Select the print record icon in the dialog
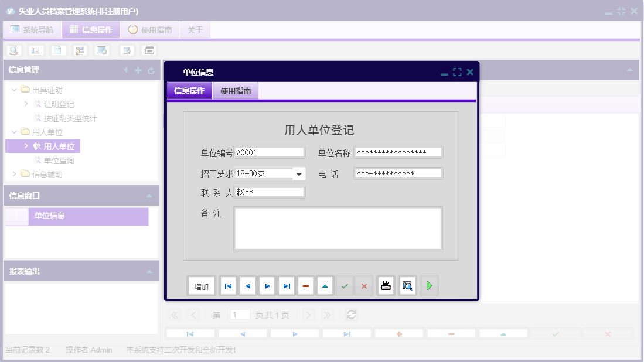Viewport: 644px width, 362px height. click(x=386, y=286)
